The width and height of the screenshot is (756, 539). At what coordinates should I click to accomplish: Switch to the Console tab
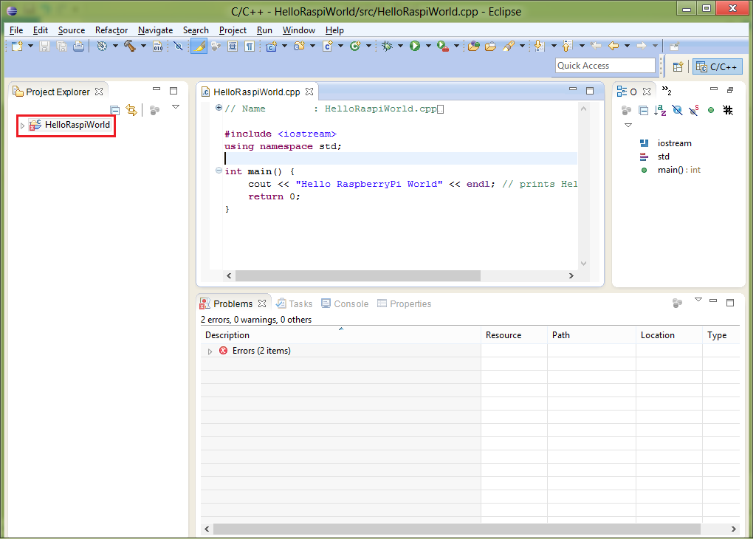click(x=346, y=303)
